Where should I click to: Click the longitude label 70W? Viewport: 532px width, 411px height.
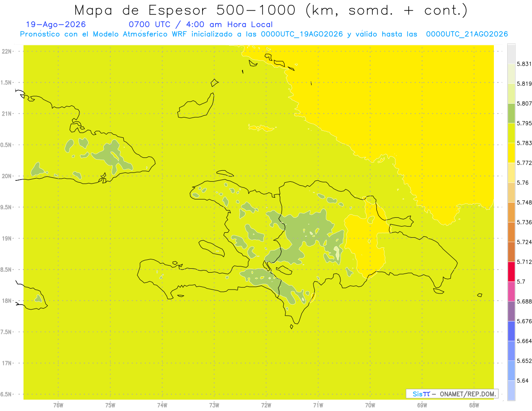[370, 405]
